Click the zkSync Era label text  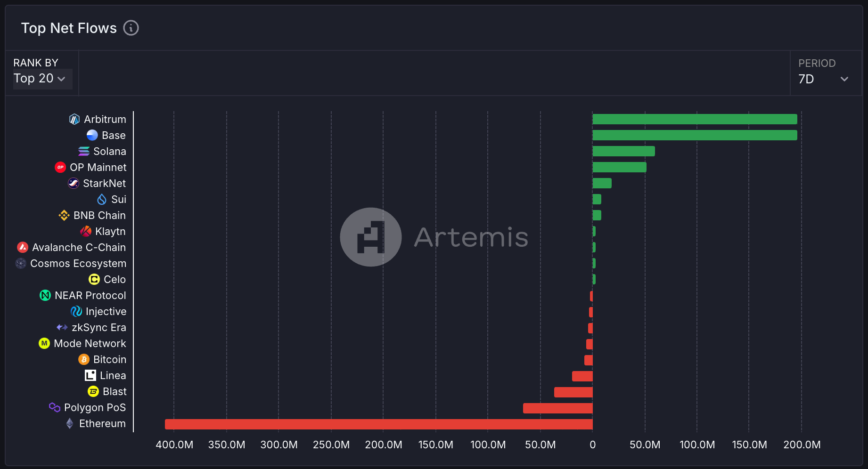[99, 327]
